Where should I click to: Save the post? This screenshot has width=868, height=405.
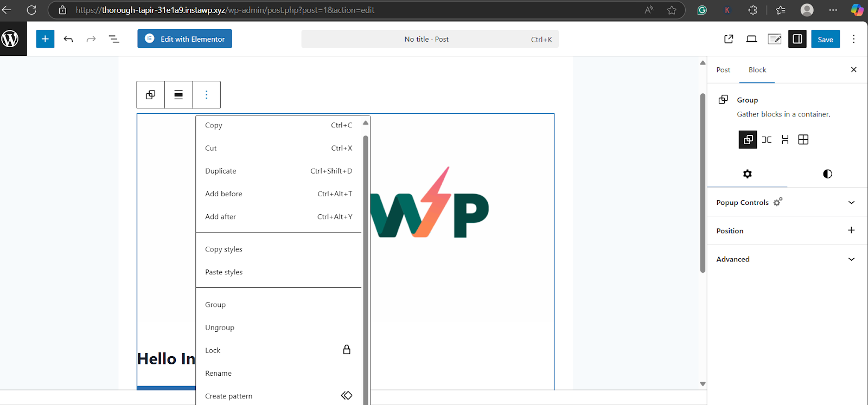coord(825,39)
